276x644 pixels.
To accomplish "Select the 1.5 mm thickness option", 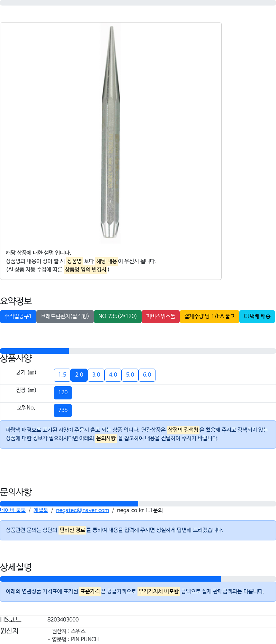I will [x=62, y=375].
